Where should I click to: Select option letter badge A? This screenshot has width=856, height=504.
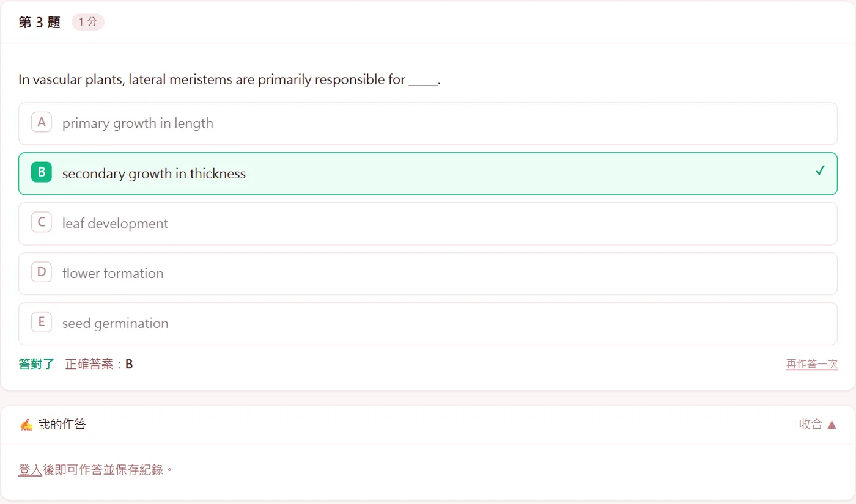tap(42, 123)
